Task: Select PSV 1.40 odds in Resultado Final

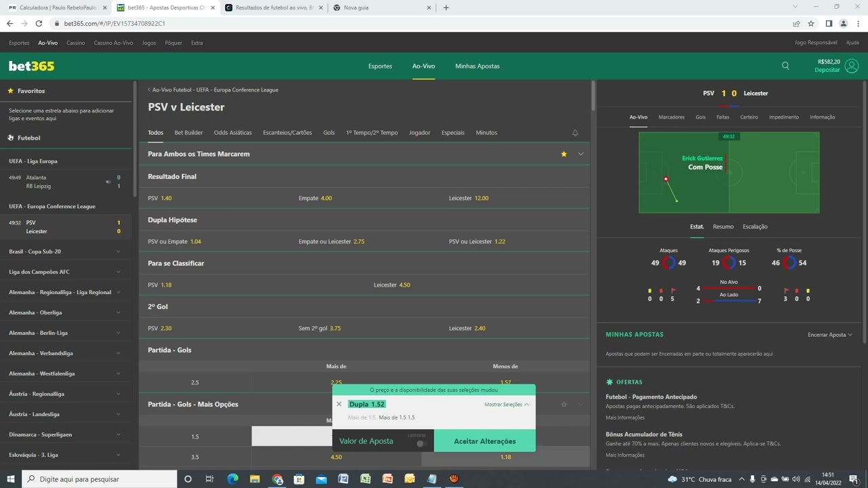Action: (159, 198)
